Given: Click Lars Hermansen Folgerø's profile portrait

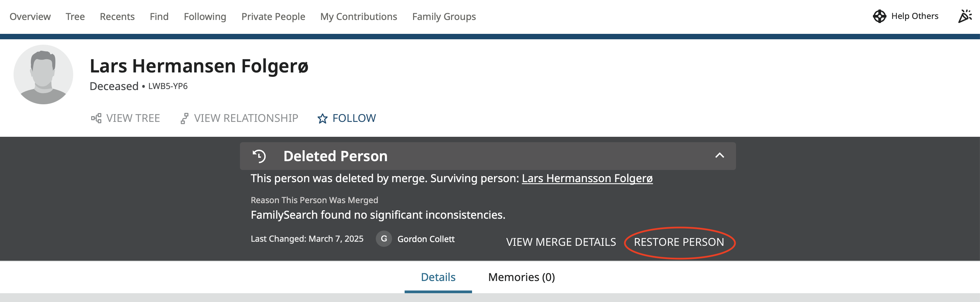Looking at the screenshot, I should (x=43, y=74).
